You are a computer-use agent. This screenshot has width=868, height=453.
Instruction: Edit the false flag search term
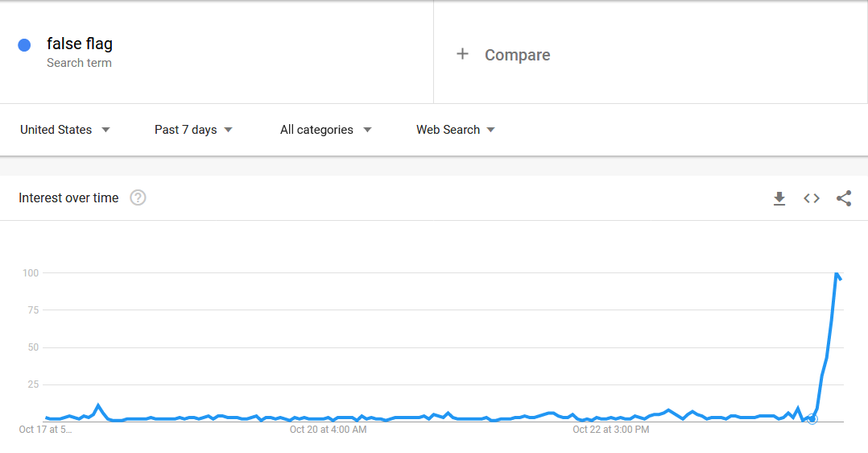(80, 44)
